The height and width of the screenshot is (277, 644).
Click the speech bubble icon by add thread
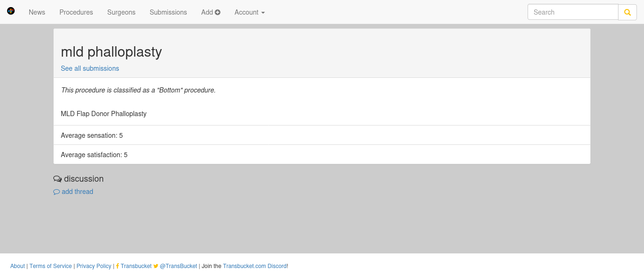tap(57, 192)
